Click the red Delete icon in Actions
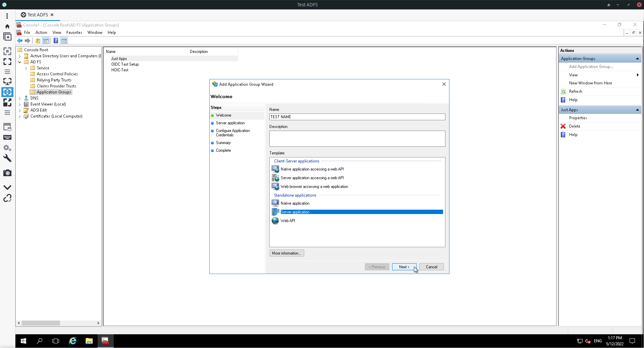This screenshot has height=348, width=644. coord(563,126)
